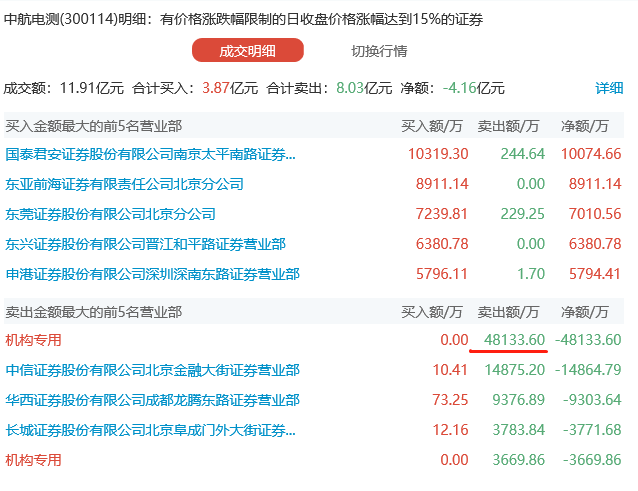Viewport: 638px width, 491px height.
Task: Click buy amount 10.41
Action: [x=450, y=370]
